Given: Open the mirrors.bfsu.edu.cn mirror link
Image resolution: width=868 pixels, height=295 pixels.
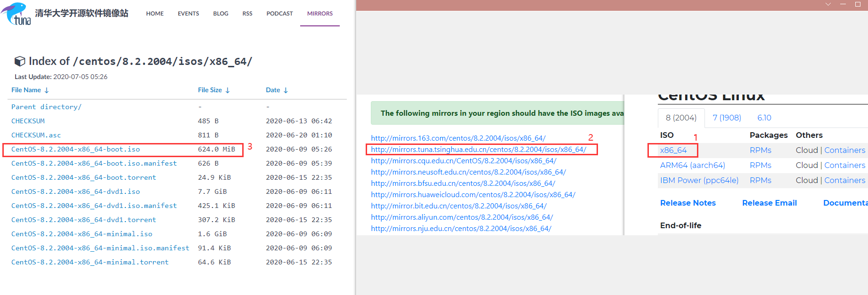Looking at the screenshot, I should 463,183.
